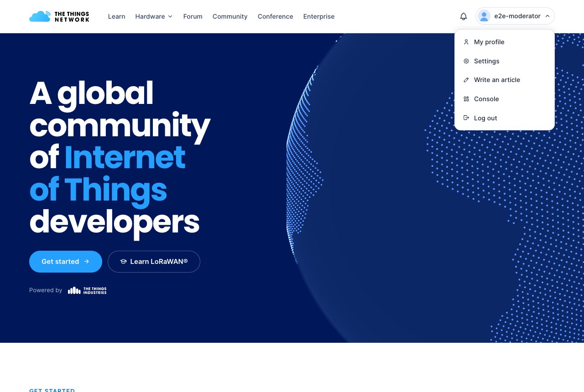Open the Conference link
Screen dimensions: 584x392
click(276, 16)
